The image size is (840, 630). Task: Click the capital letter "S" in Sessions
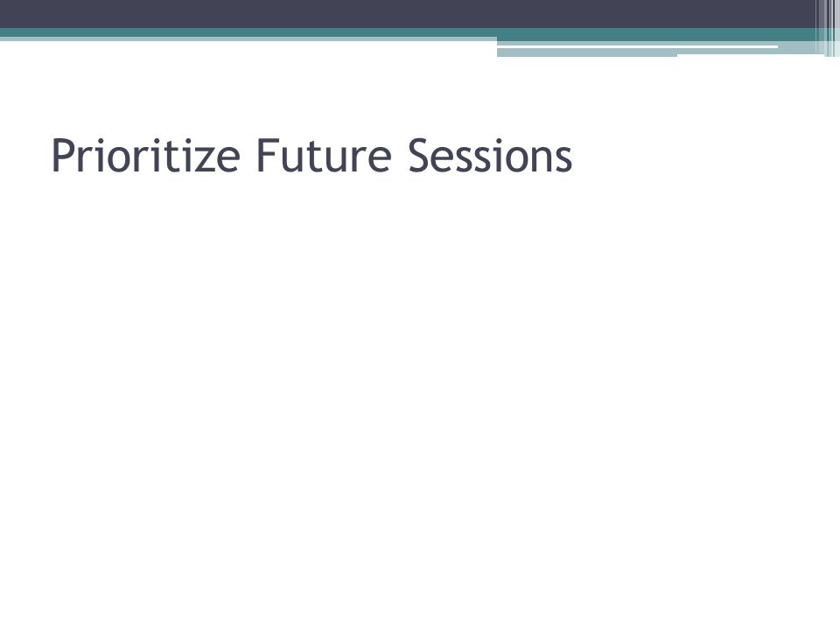(x=418, y=156)
